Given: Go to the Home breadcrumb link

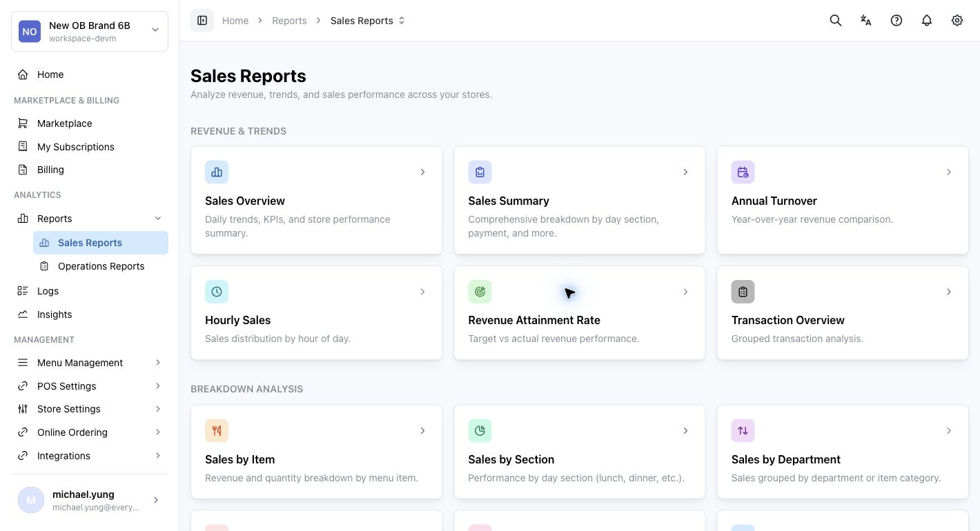Looking at the screenshot, I should click(x=235, y=21).
